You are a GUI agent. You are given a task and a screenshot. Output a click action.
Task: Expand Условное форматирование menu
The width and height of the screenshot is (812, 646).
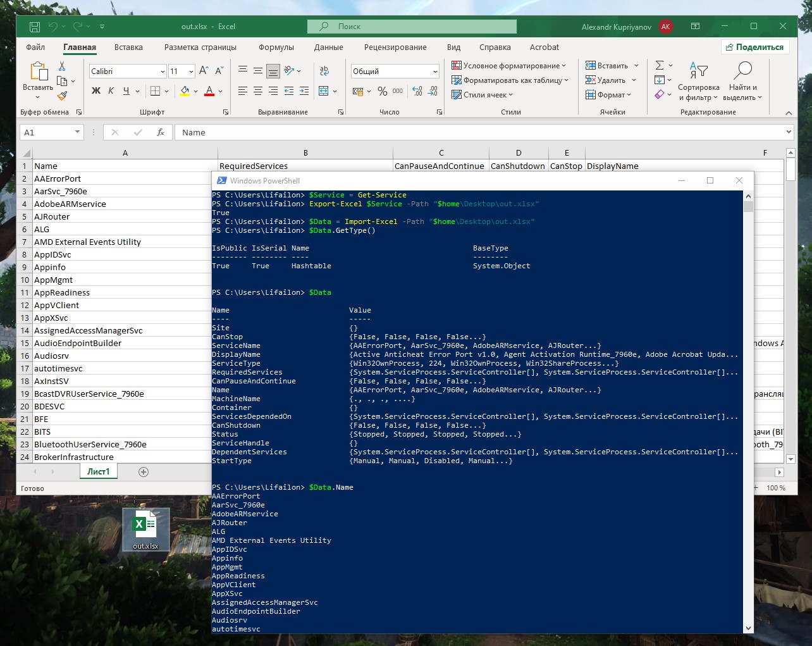[x=508, y=65]
